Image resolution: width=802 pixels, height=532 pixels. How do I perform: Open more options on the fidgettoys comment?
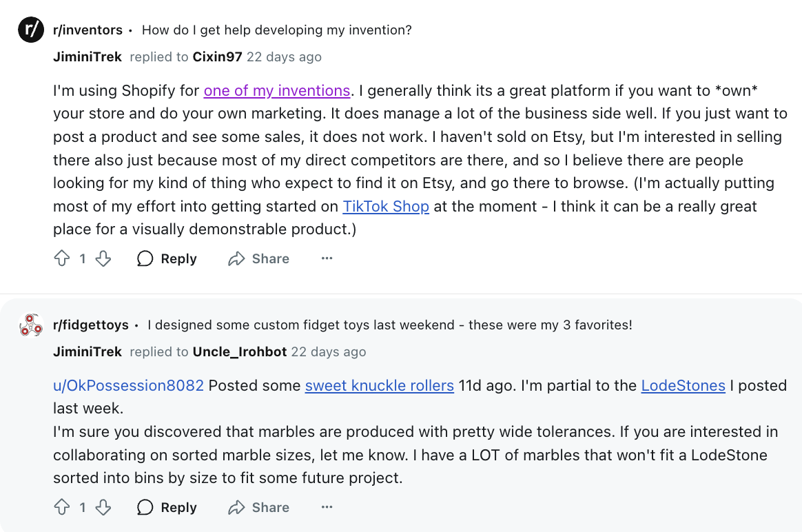pos(327,507)
